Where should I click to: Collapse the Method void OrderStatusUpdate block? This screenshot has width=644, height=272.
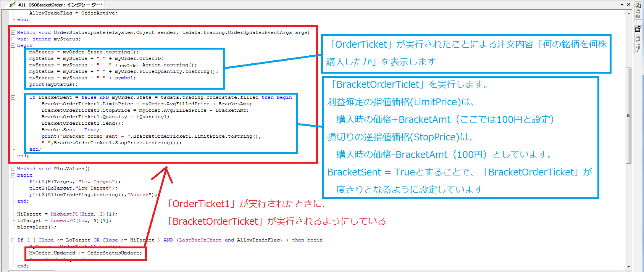[x=13, y=32]
